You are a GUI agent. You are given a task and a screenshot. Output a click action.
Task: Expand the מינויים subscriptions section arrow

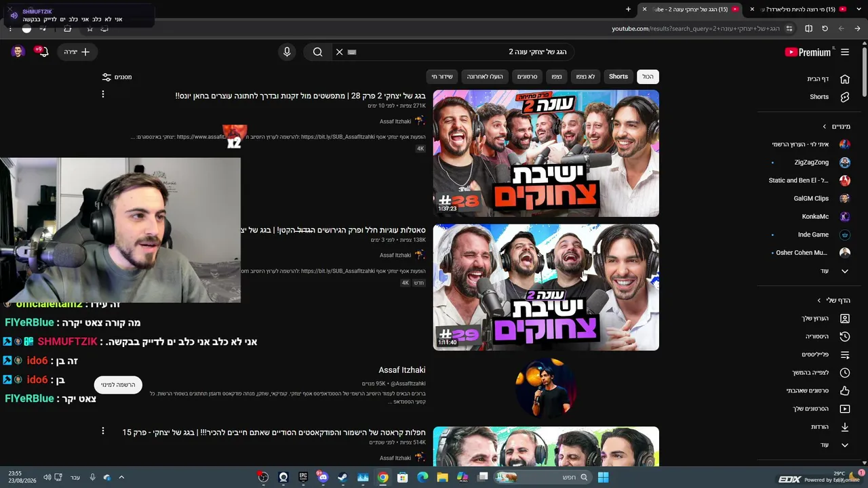tap(825, 127)
